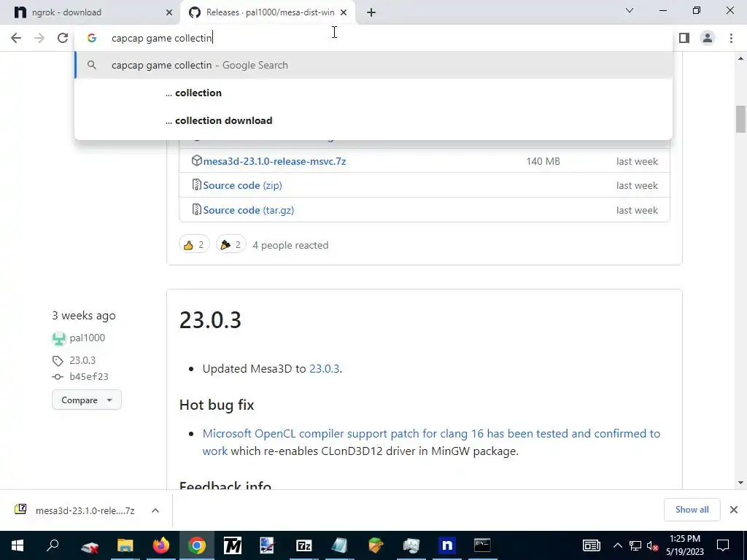Reload the page with the refresh icon
Screen dimensions: 747x560
coord(63,38)
